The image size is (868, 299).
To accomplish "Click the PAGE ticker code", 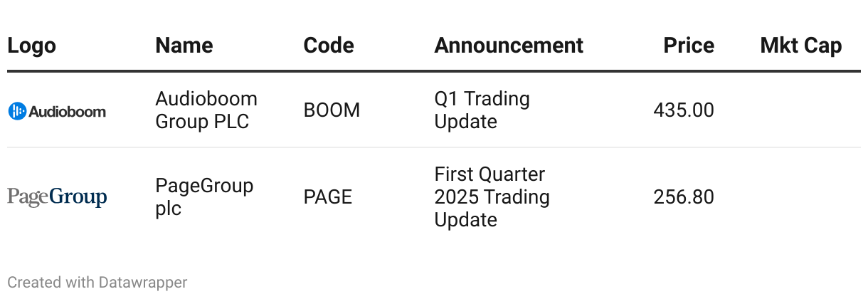I will (328, 197).
